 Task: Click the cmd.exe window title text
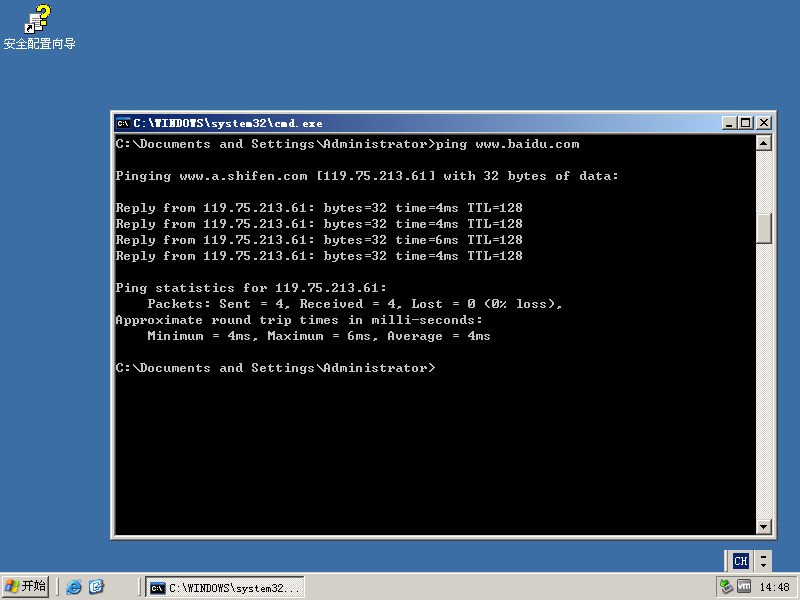pos(228,123)
